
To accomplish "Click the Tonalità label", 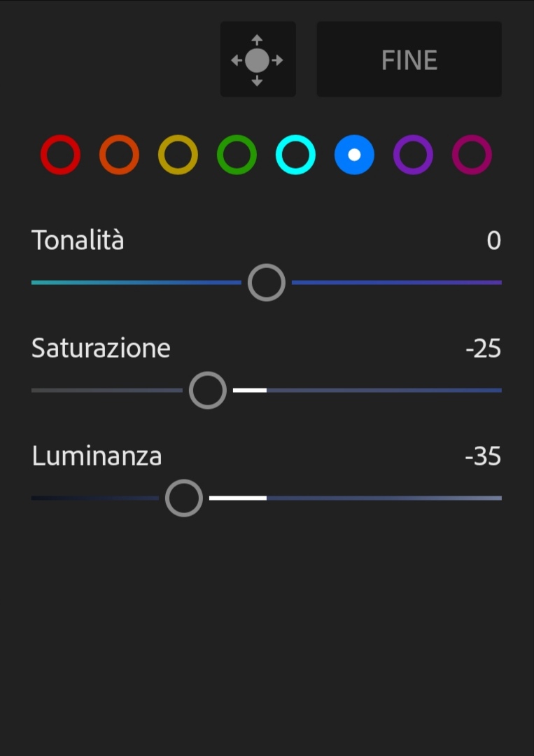I will [78, 241].
